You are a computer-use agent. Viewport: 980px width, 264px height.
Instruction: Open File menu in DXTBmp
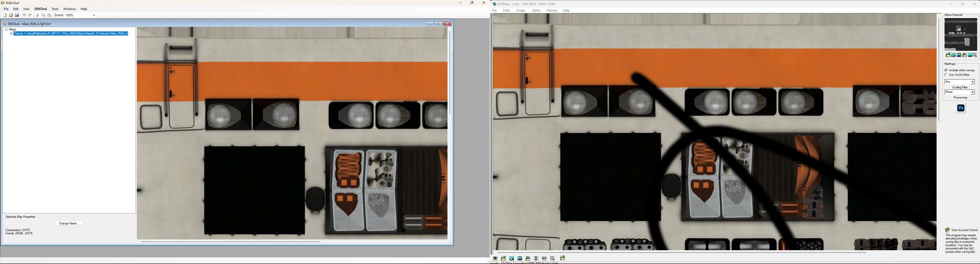click(494, 10)
